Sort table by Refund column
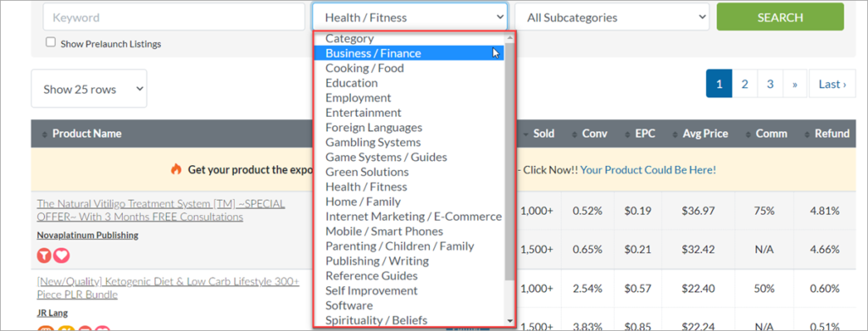 [x=826, y=134]
